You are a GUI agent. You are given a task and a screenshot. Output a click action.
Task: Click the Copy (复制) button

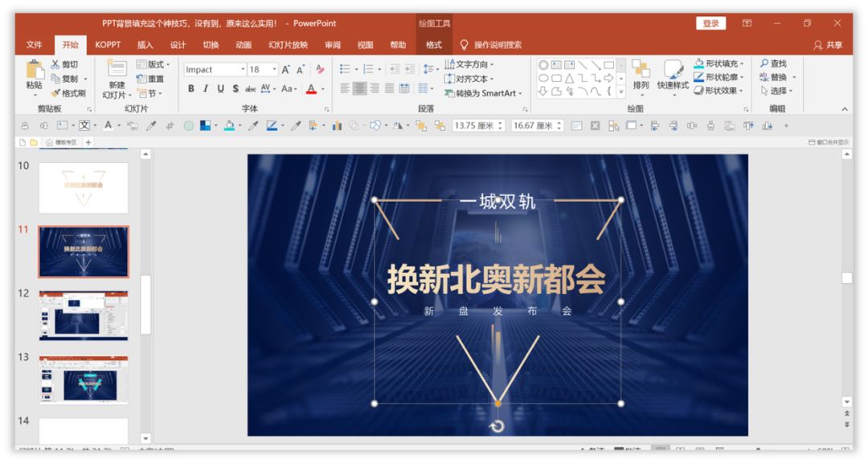point(65,79)
